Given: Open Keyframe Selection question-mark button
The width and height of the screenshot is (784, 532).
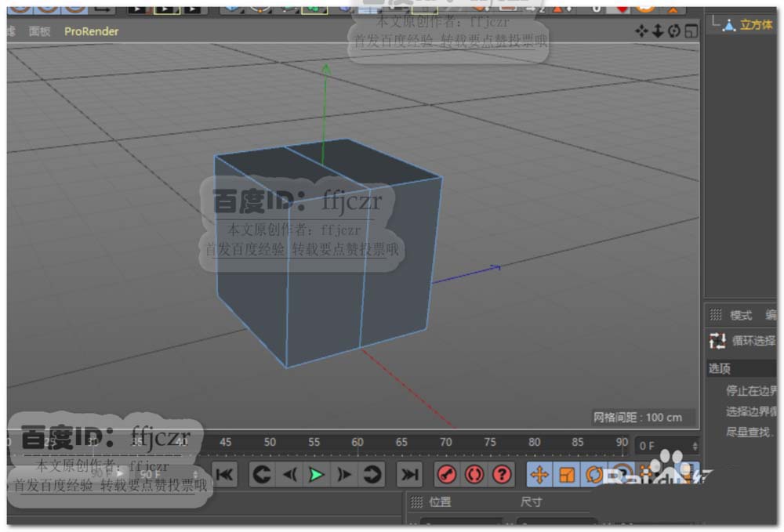Looking at the screenshot, I should pyautogui.click(x=502, y=474).
